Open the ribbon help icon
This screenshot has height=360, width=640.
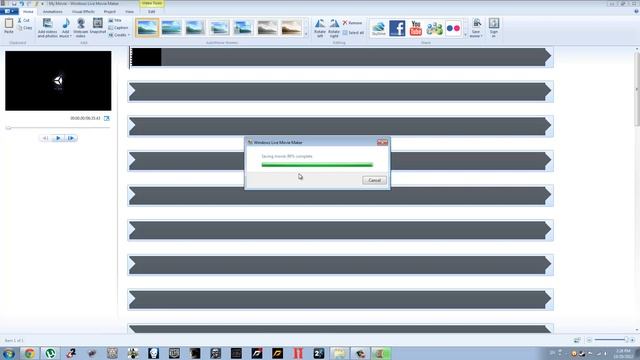tap(636, 11)
